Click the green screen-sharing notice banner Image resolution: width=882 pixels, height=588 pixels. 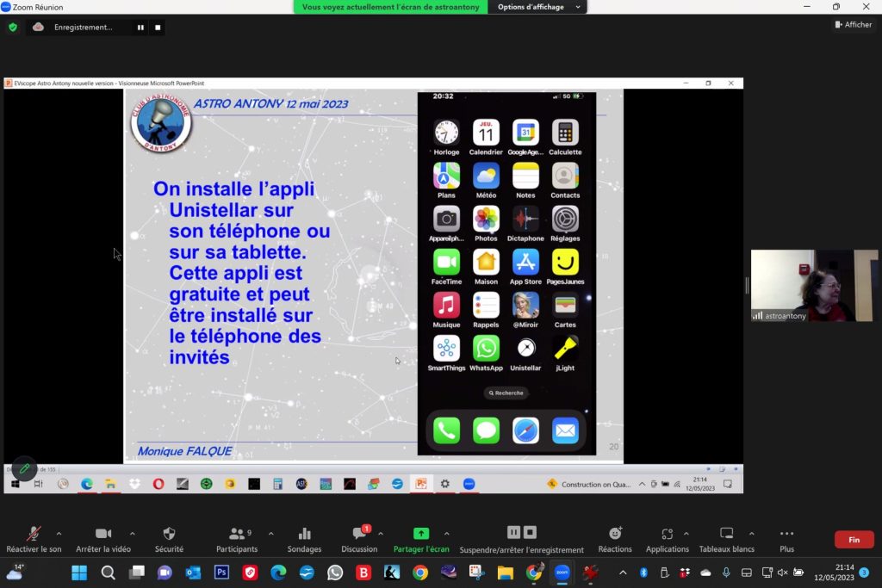tap(390, 7)
